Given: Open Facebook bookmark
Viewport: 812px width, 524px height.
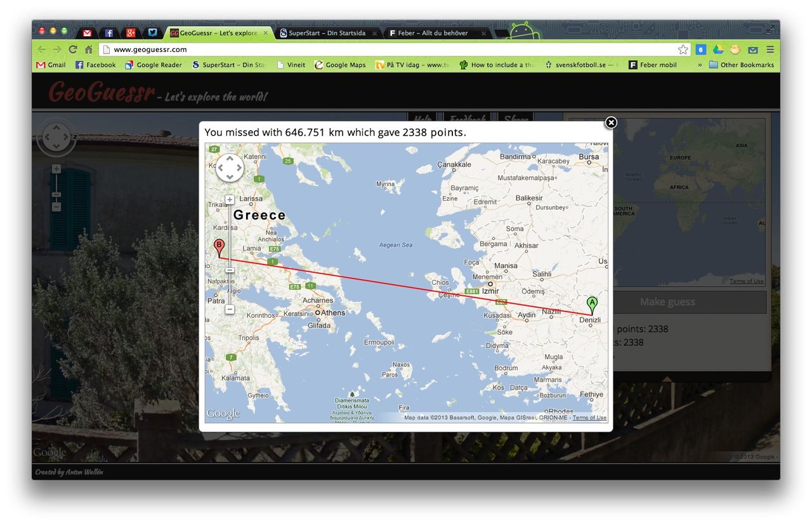Looking at the screenshot, I should (x=96, y=65).
